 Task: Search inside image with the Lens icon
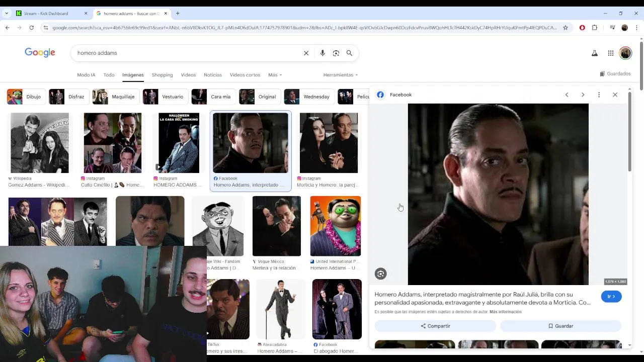[380, 274]
